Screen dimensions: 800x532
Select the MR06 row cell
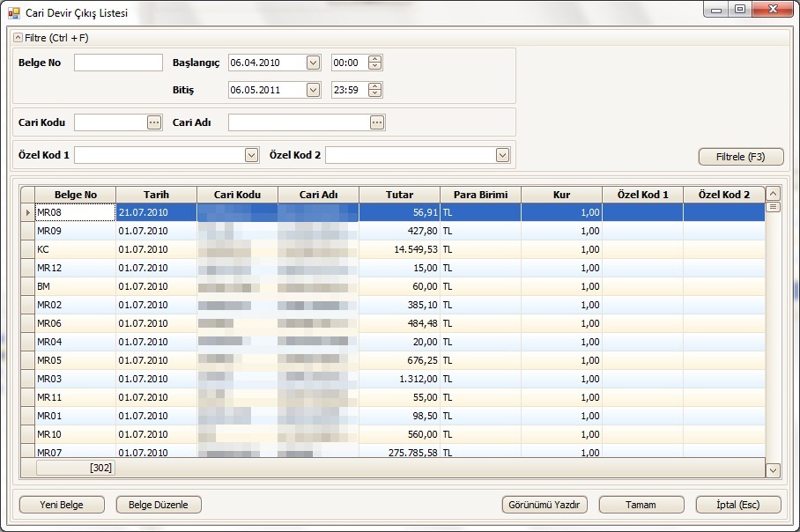point(76,323)
